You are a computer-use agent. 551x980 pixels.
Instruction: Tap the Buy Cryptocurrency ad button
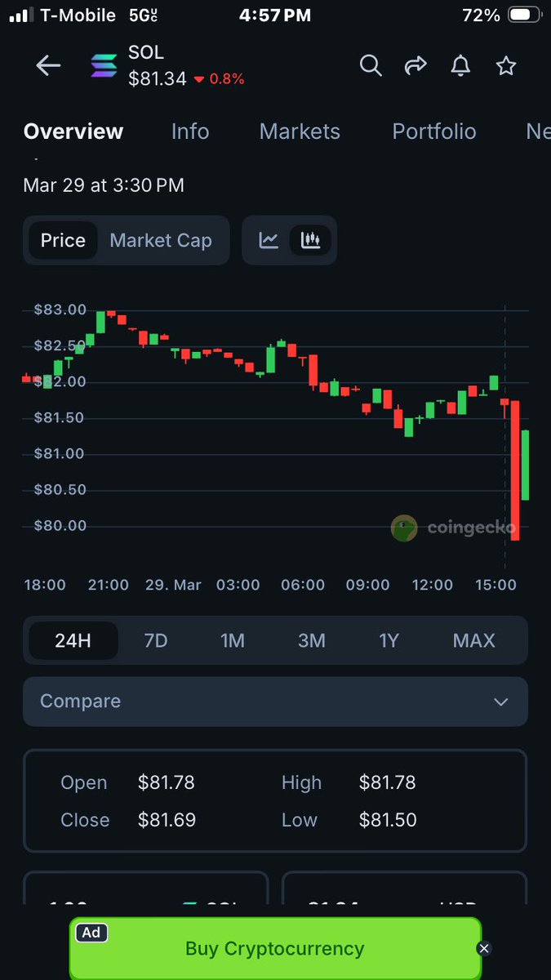[274, 948]
